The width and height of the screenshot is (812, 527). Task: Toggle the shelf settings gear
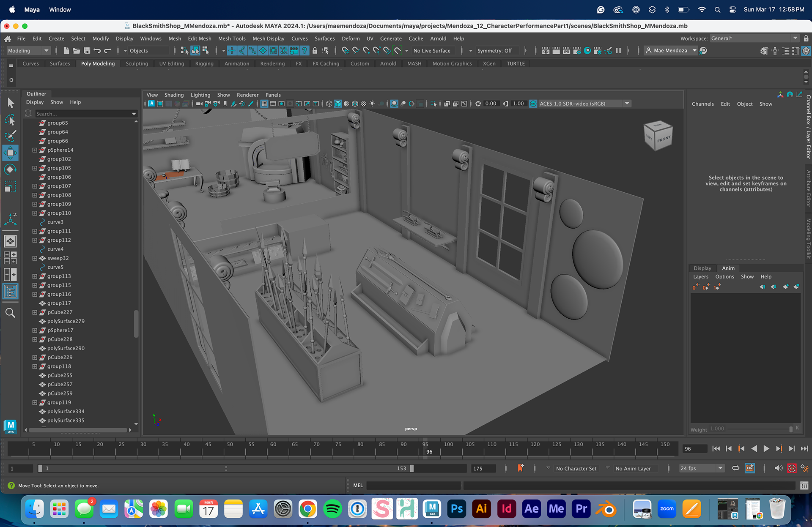tap(11, 80)
